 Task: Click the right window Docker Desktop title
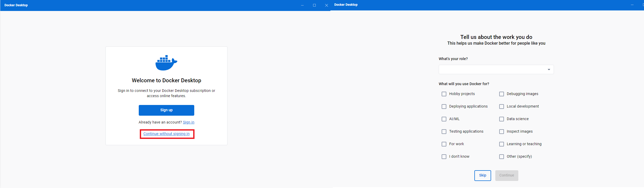[x=346, y=5]
